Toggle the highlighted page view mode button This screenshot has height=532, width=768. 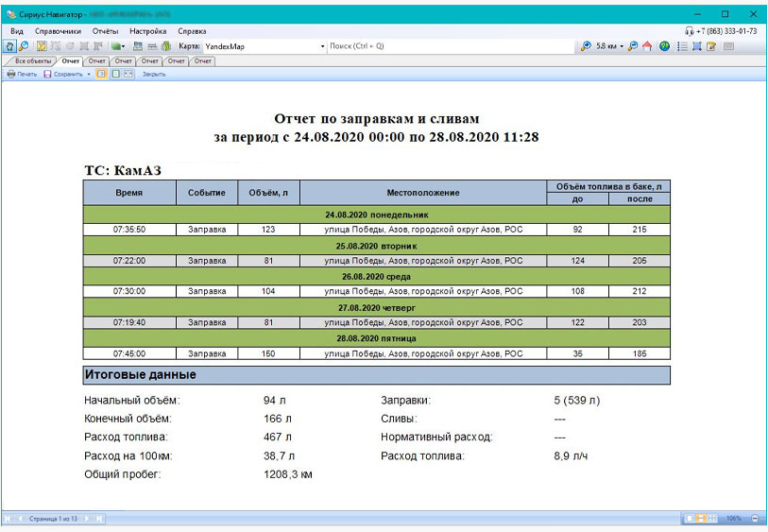[x=101, y=74]
